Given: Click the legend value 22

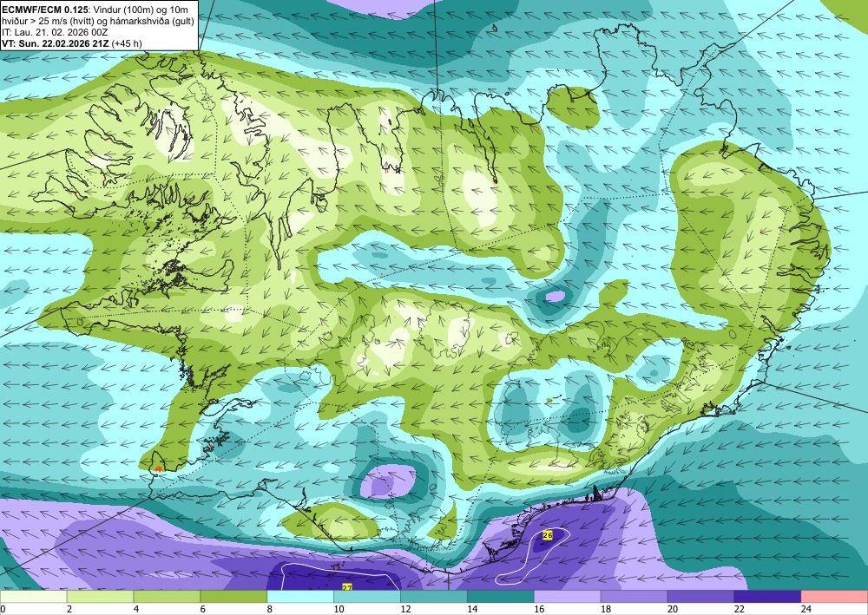Looking at the screenshot, I should pos(739,609).
